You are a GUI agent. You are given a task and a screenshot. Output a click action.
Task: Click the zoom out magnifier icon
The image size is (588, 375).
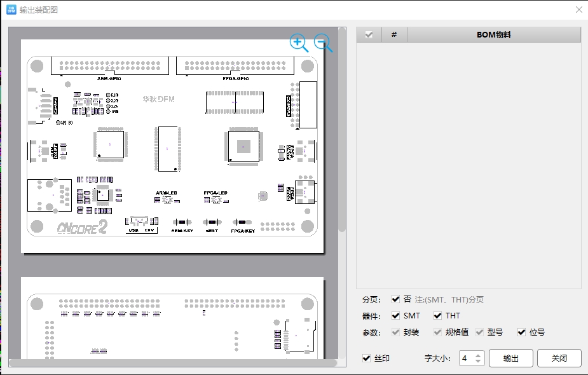323,42
